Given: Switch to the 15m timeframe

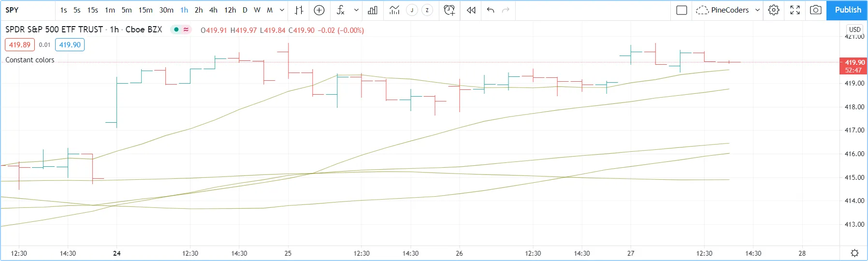Looking at the screenshot, I should click(x=145, y=10).
